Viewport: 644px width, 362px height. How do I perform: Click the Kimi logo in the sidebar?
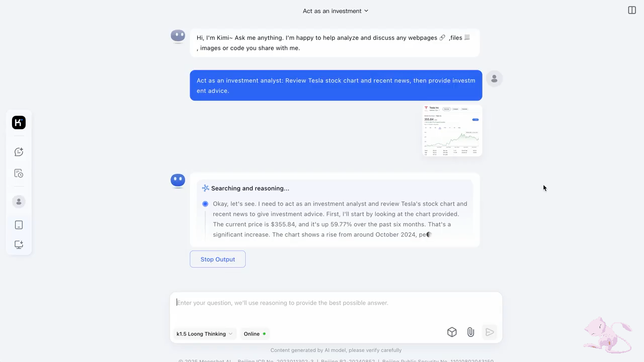[19, 123]
